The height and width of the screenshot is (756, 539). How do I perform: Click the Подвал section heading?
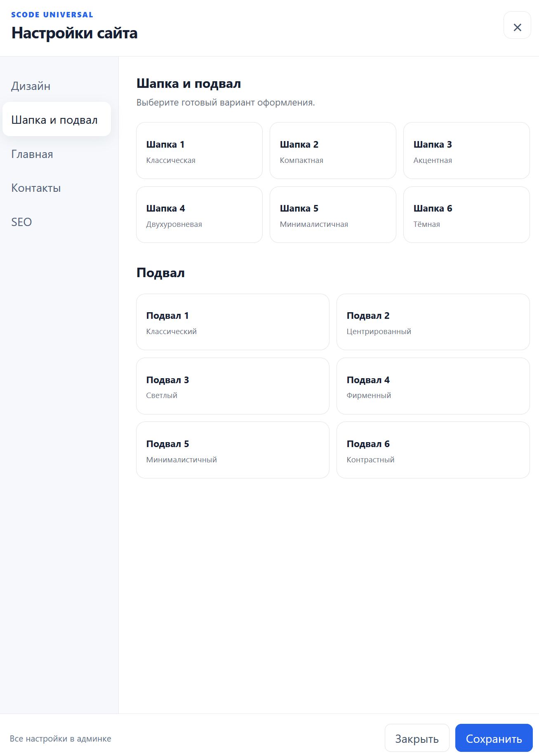[x=160, y=273]
